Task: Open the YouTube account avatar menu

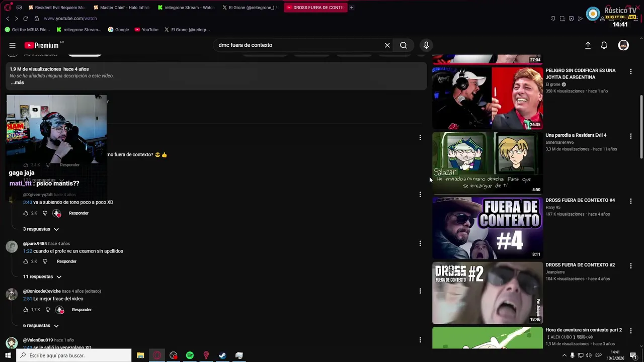Action: [623, 45]
